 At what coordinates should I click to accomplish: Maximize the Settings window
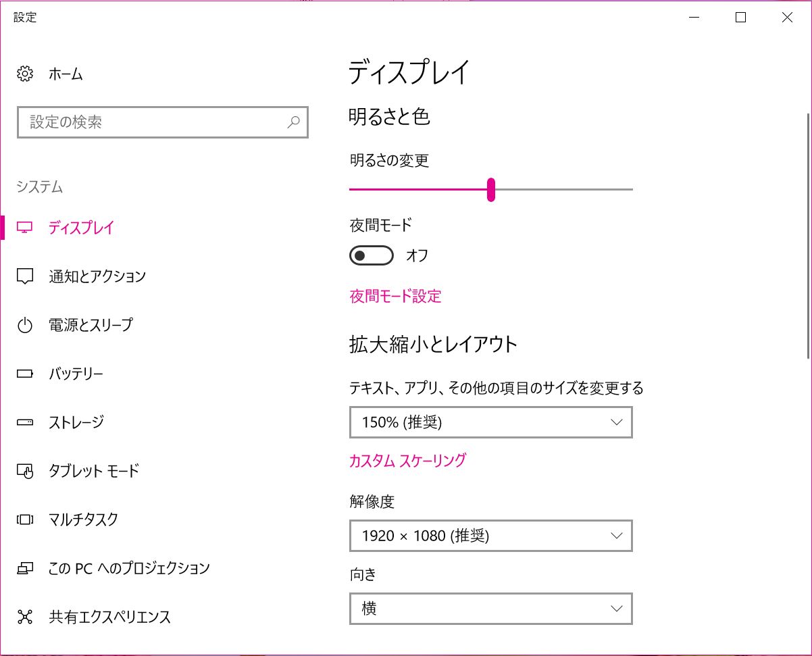click(x=740, y=18)
